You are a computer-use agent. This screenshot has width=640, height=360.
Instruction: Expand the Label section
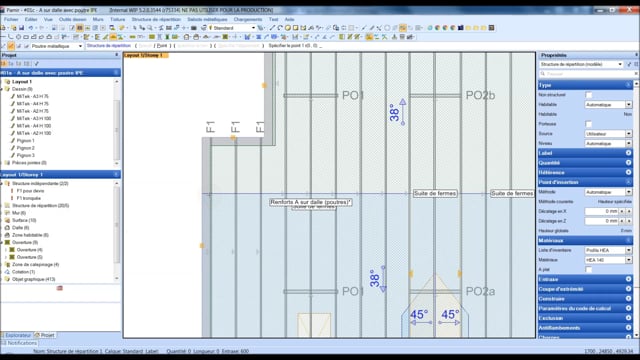click(629, 153)
